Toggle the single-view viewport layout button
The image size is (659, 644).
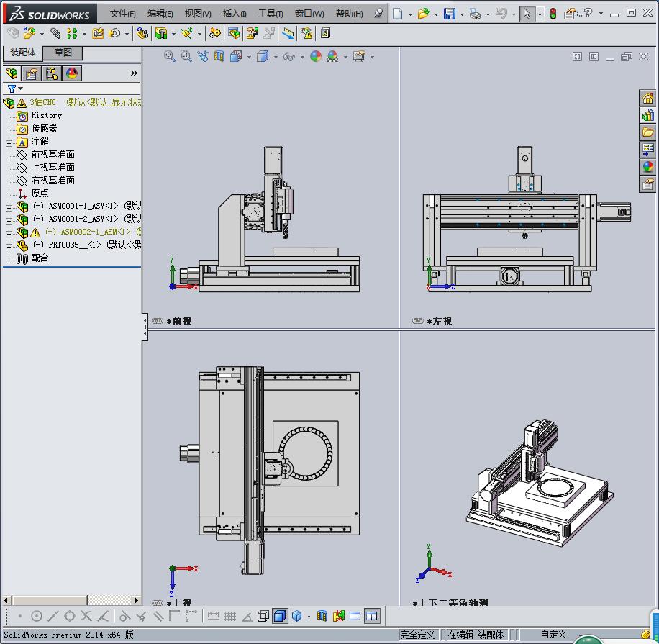click(x=355, y=616)
